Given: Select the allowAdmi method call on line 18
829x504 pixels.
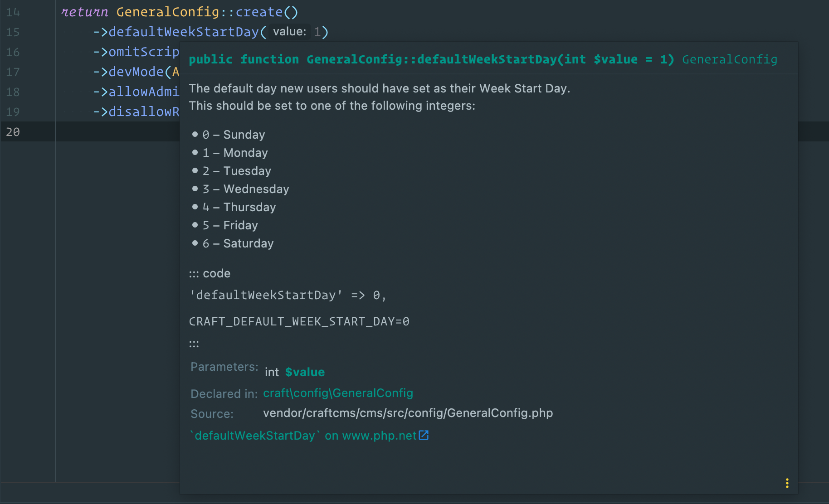Looking at the screenshot, I should (143, 92).
